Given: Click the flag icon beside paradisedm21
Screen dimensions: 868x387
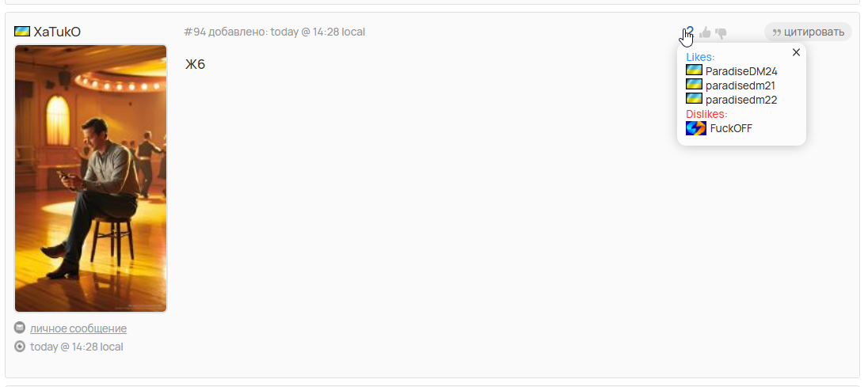Looking at the screenshot, I should [695, 85].
